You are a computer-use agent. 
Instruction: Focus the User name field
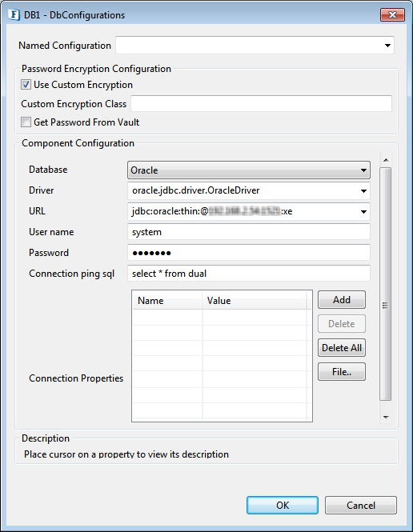point(249,232)
